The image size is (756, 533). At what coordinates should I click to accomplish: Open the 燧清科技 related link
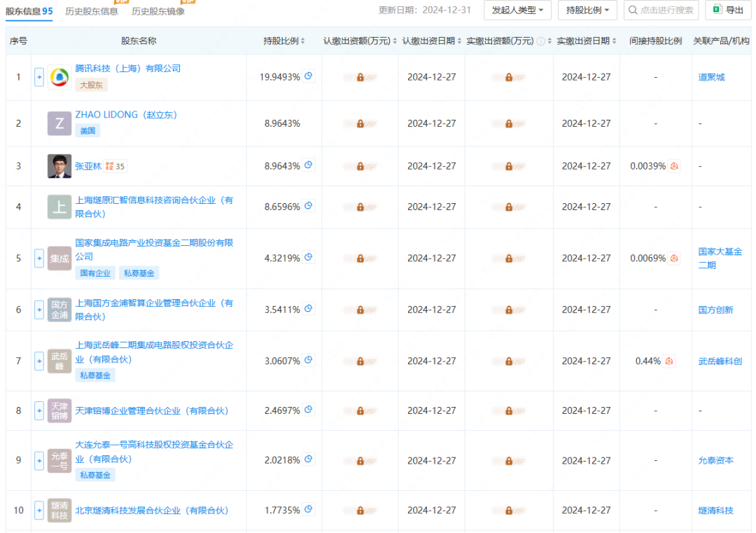pyautogui.click(x=715, y=511)
